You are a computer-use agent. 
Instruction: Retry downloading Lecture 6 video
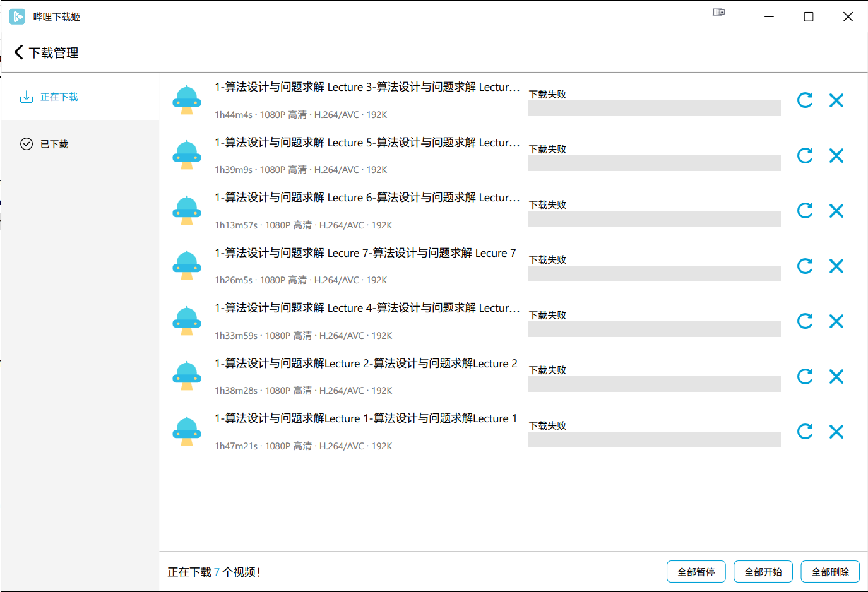click(x=804, y=211)
